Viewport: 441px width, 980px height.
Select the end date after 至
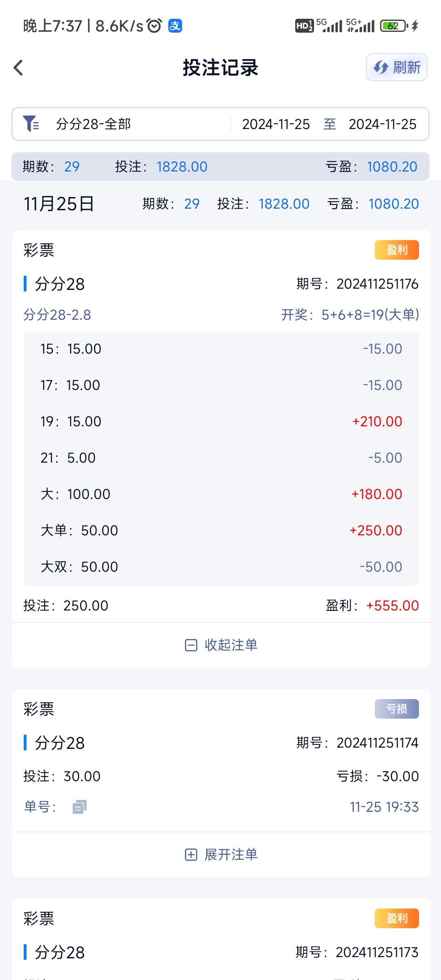pyautogui.click(x=382, y=124)
